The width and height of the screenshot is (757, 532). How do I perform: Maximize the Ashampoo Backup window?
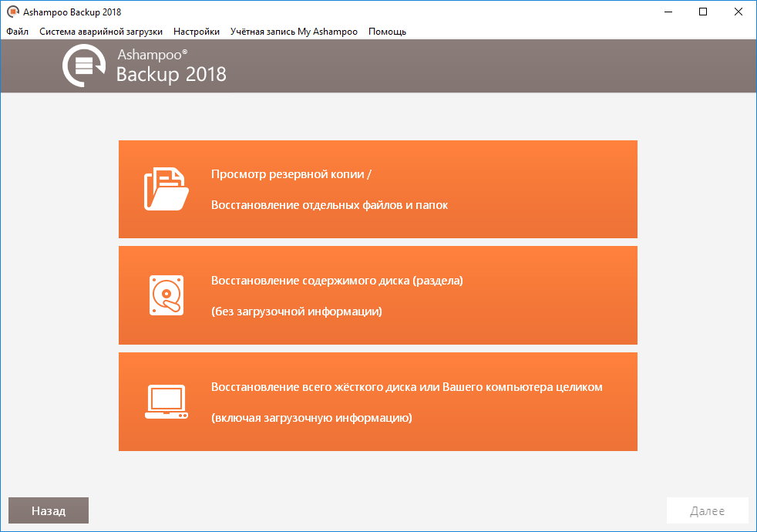tap(703, 12)
